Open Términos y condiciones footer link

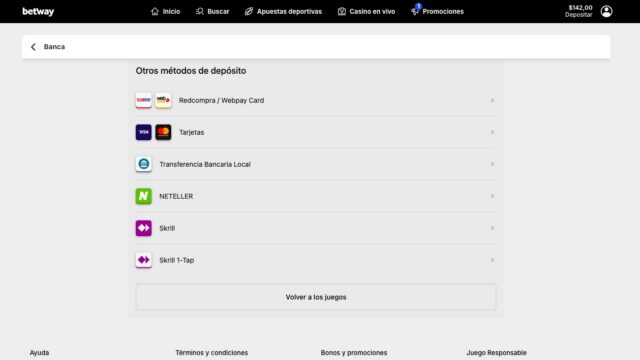(x=211, y=353)
